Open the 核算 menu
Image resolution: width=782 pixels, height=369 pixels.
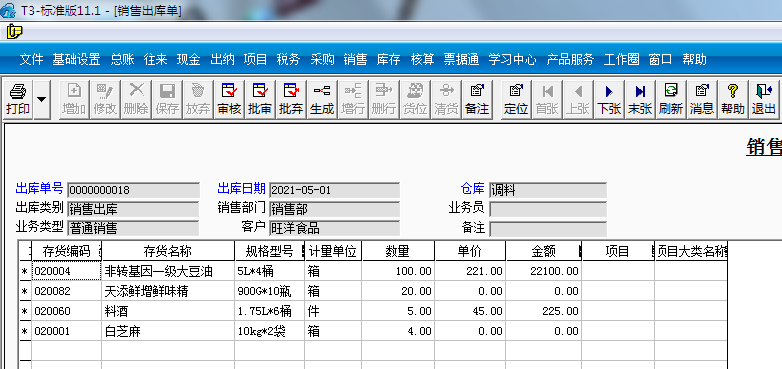coord(422,60)
